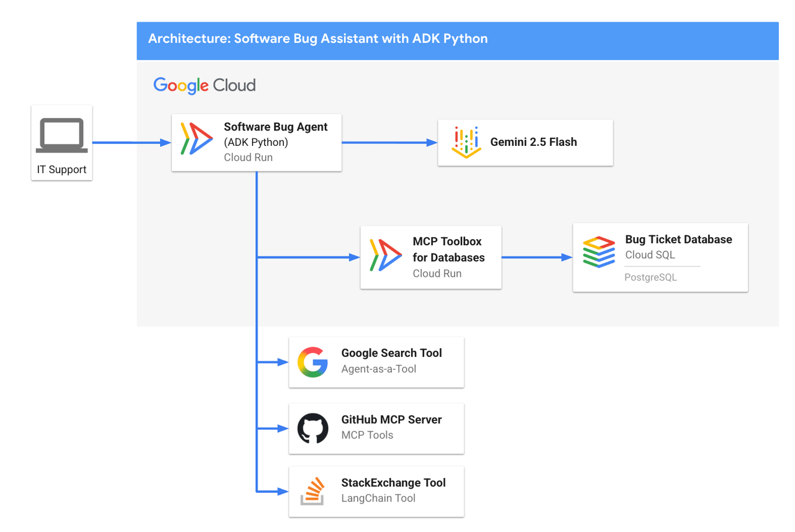
Task: Click the Google Cloud logo
Action: (x=204, y=85)
